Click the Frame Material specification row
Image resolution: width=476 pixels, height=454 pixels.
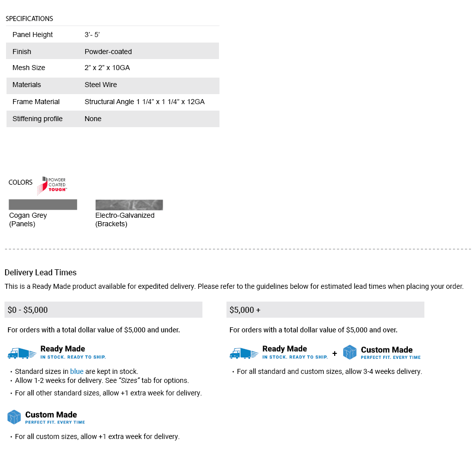[x=112, y=102]
